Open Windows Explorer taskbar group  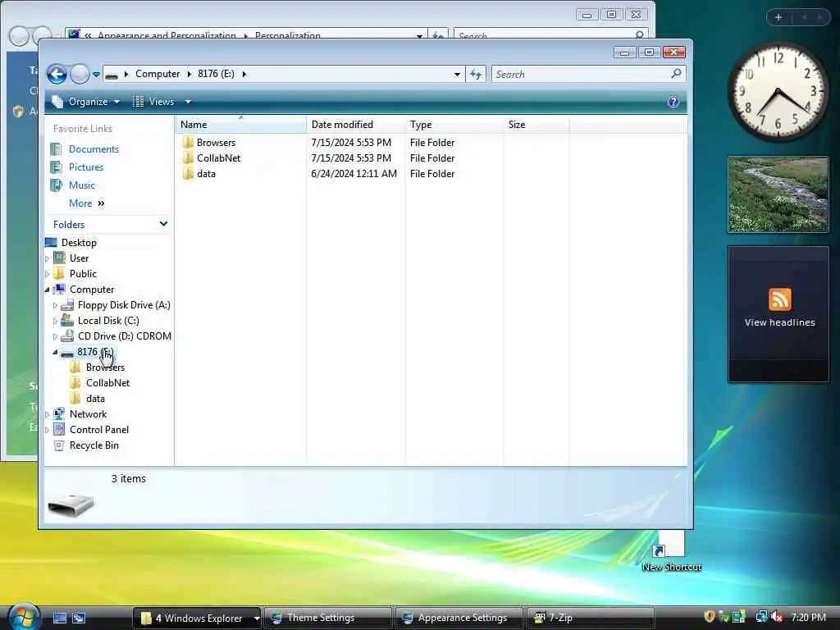click(x=196, y=619)
